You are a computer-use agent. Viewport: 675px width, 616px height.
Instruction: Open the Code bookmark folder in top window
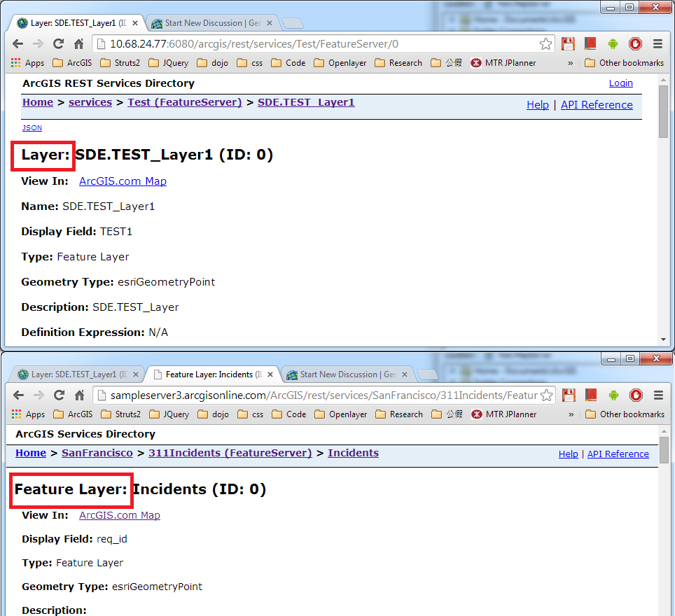coord(288,63)
